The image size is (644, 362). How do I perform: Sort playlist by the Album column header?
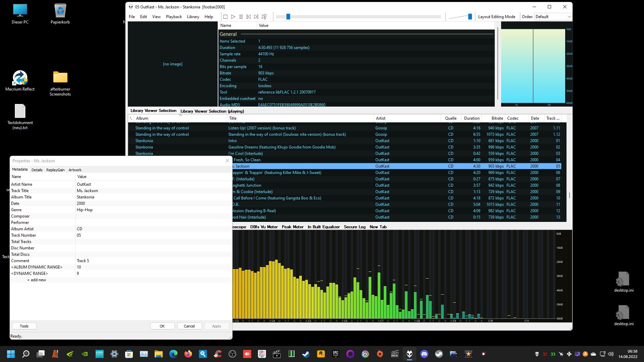click(x=180, y=118)
